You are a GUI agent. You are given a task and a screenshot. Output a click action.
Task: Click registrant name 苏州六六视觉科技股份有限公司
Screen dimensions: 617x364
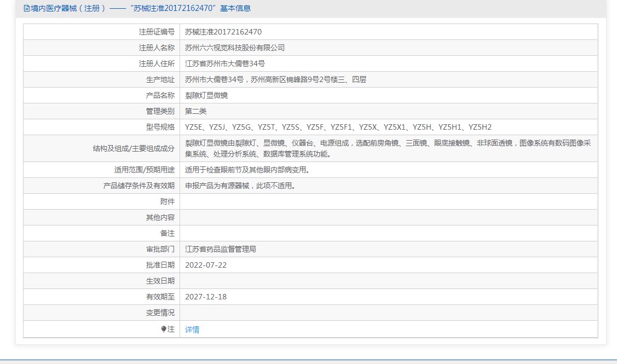click(x=235, y=48)
